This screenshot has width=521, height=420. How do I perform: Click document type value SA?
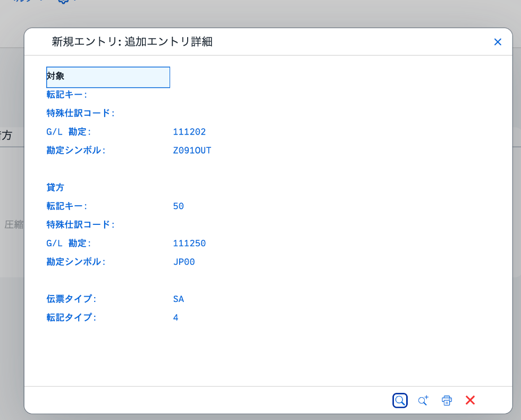click(179, 299)
